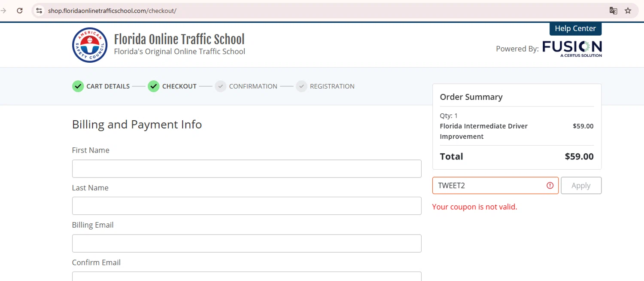Click the 'Your coupon is not valid.' message
This screenshot has height=281, width=644.
pyautogui.click(x=475, y=207)
